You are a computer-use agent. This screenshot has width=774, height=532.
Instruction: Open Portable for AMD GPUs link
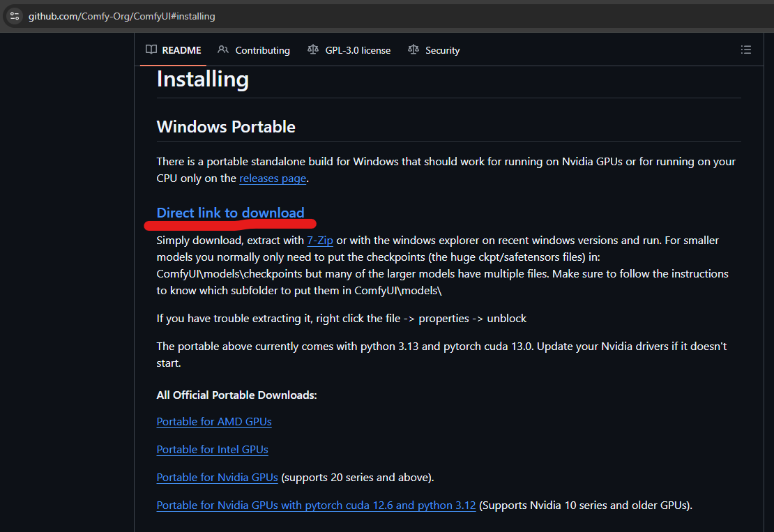pyautogui.click(x=214, y=421)
